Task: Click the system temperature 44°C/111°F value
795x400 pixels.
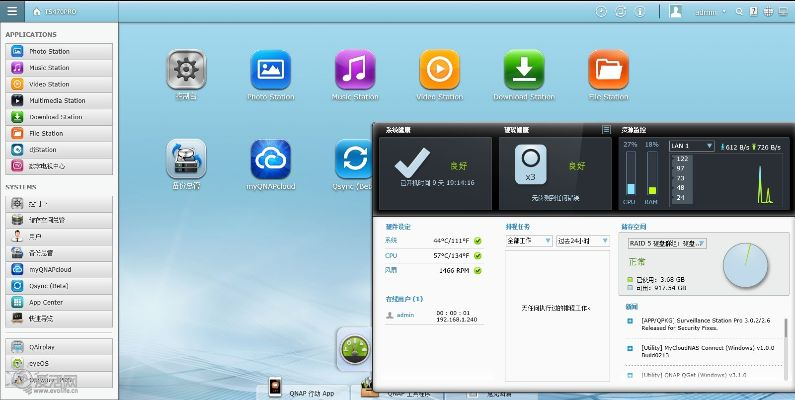Action: tap(451, 241)
